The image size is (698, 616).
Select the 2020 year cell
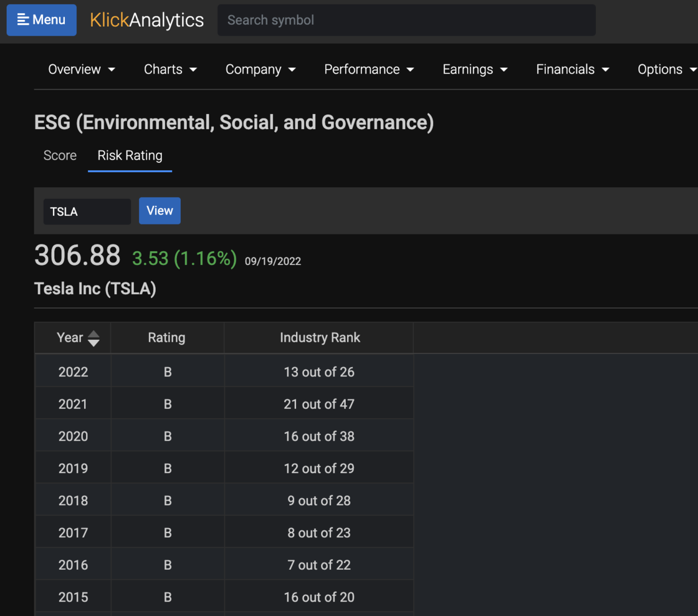pos(73,436)
